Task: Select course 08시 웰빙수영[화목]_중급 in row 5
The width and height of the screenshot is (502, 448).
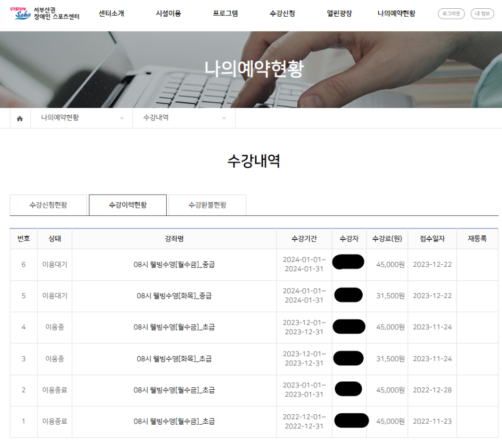Action: coord(174,296)
